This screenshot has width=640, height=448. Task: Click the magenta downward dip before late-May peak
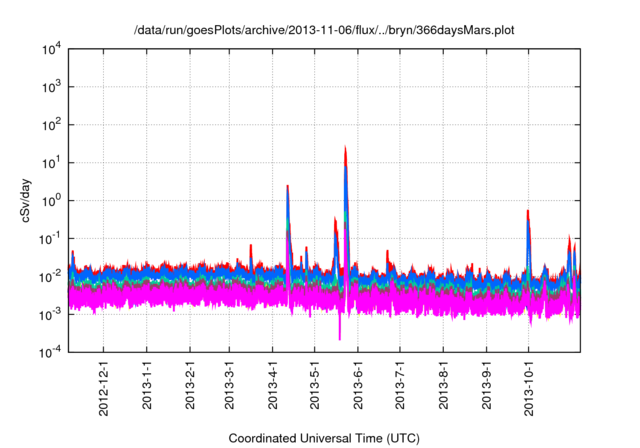[340, 326]
